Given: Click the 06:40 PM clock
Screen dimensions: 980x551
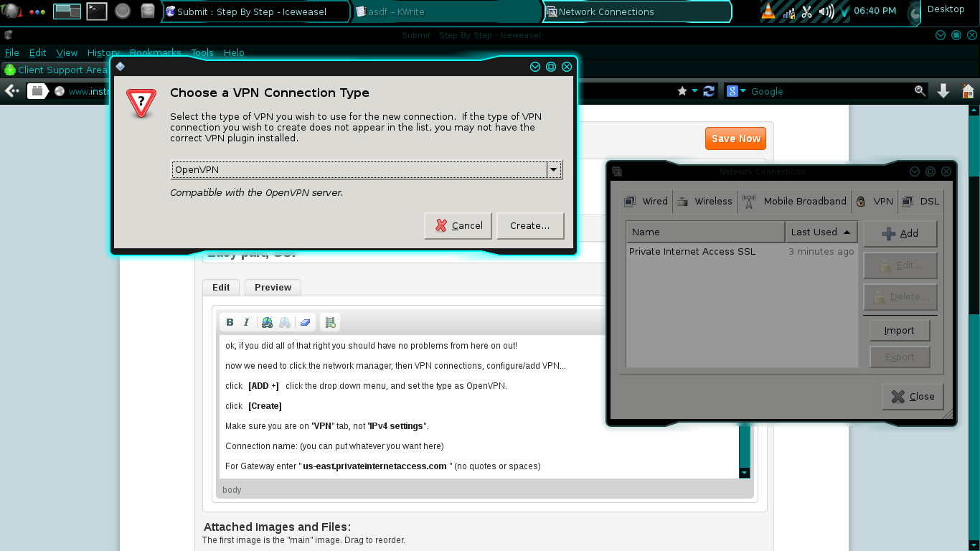Looking at the screenshot, I should [875, 11].
